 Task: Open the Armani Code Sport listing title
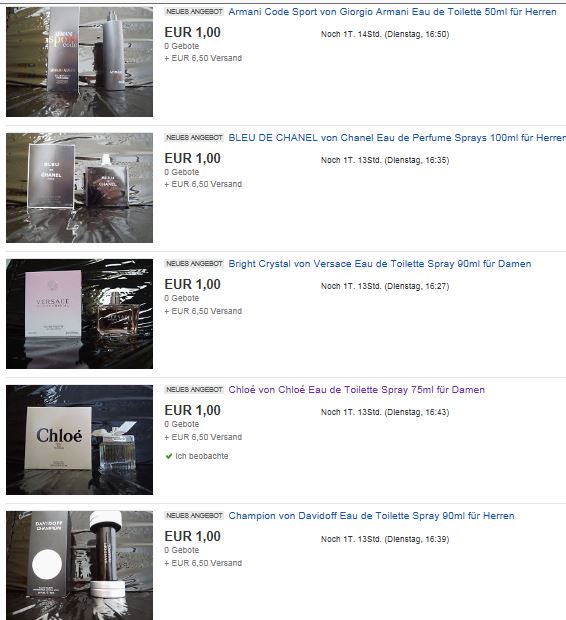[392, 12]
